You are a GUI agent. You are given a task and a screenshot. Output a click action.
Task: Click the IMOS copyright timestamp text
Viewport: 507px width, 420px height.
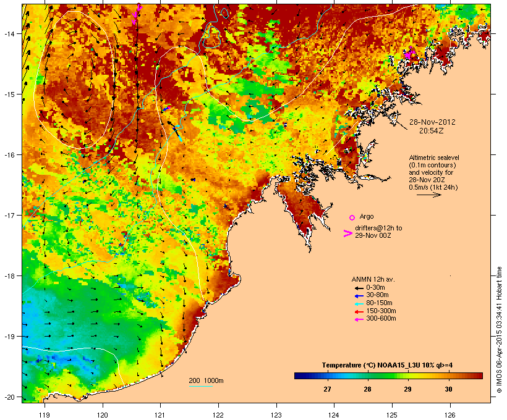click(499, 330)
